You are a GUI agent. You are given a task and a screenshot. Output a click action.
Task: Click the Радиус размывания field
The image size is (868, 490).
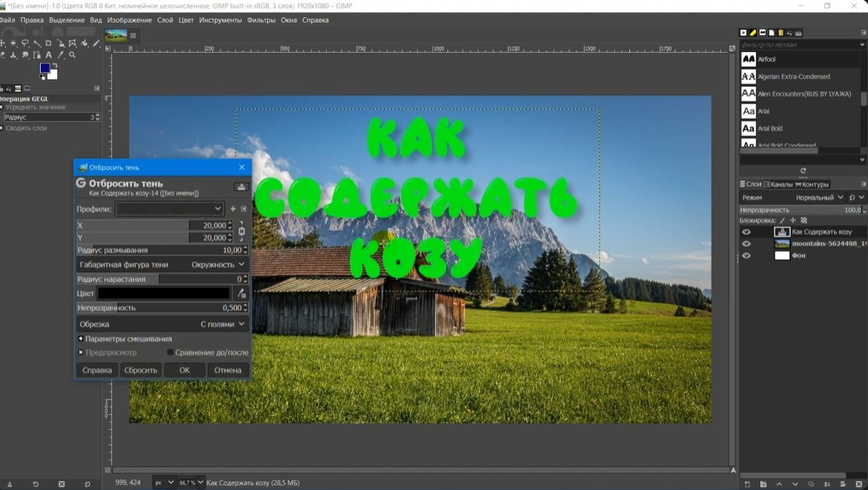162,250
